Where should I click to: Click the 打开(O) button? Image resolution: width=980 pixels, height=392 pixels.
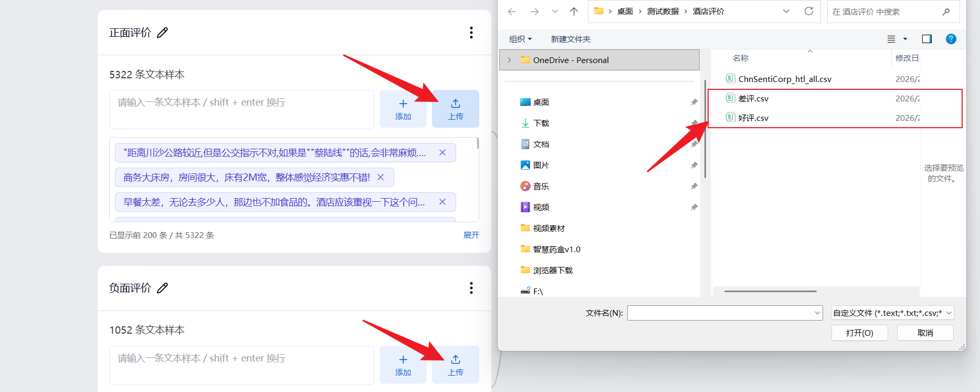859,333
